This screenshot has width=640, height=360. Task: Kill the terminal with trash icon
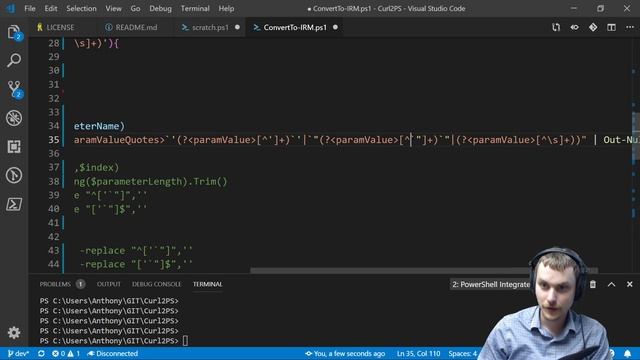pos(593,284)
